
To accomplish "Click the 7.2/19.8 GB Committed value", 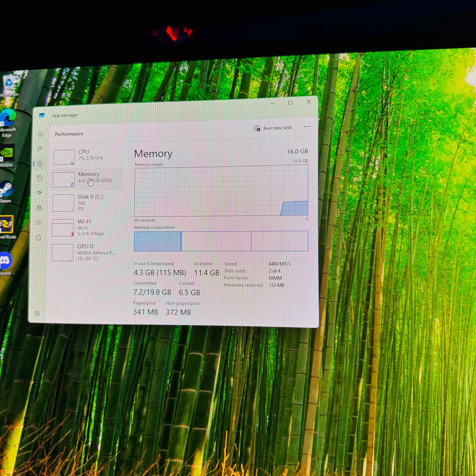I will (152, 292).
